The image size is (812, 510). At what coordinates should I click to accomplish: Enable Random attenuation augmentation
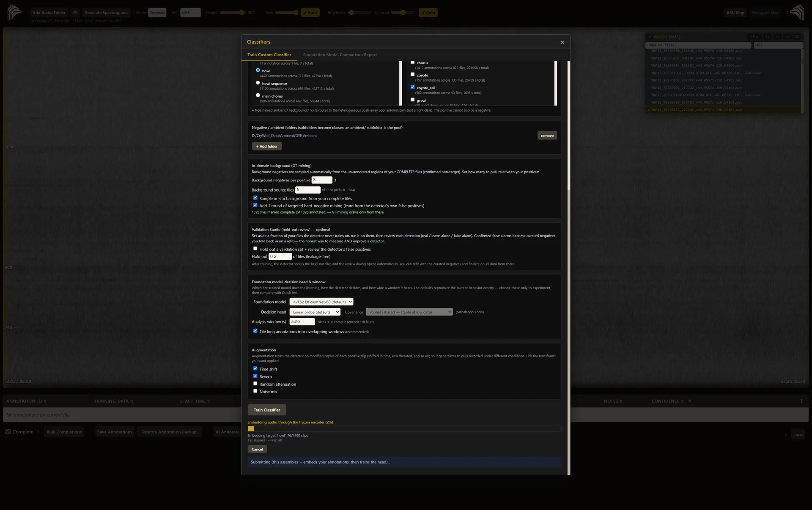(255, 384)
